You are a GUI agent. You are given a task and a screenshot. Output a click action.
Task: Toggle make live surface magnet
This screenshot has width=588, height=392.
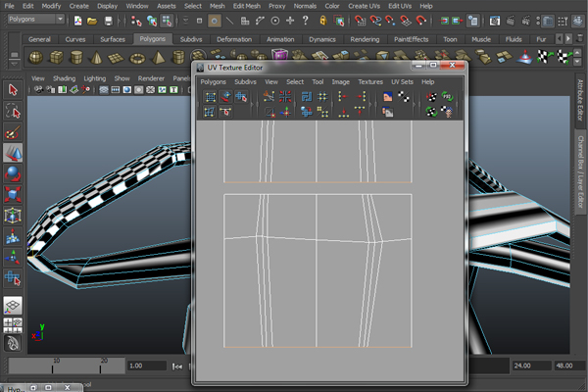[x=420, y=21]
